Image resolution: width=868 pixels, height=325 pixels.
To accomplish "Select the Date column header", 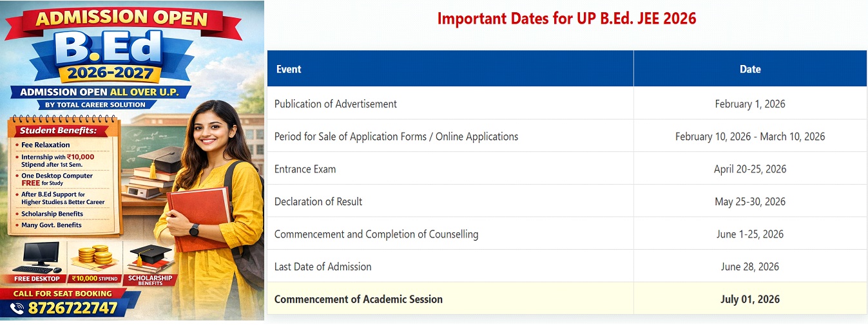I will click(x=750, y=69).
